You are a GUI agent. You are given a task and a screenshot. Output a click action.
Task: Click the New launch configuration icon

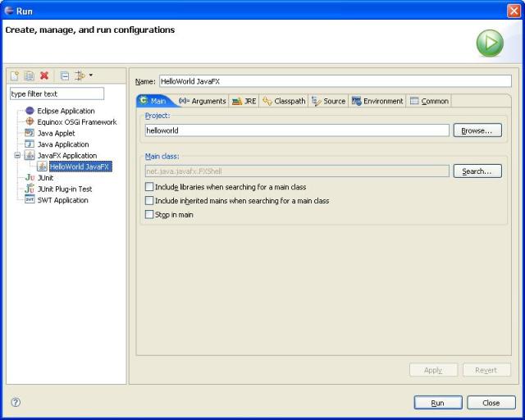[x=15, y=76]
